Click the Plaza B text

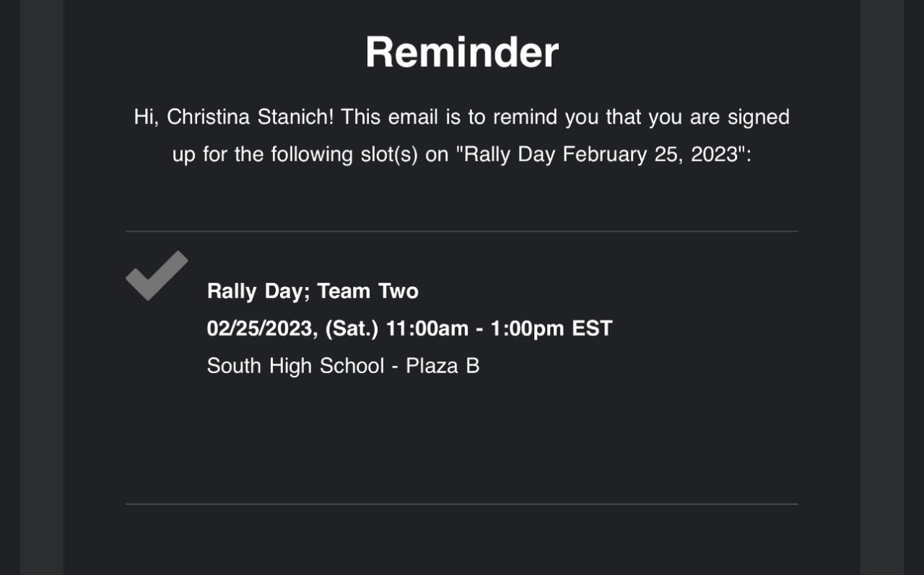pos(443,366)
